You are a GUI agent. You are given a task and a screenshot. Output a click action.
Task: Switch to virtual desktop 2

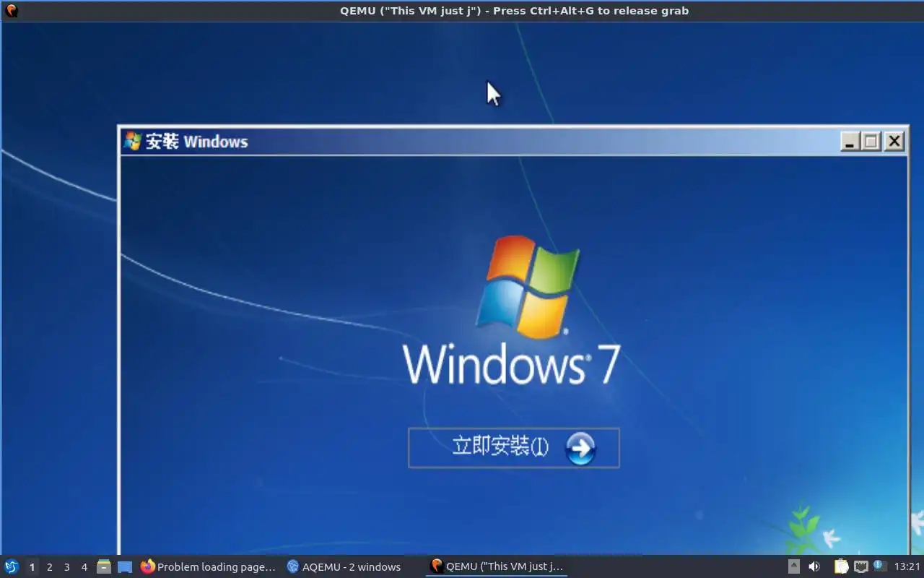49,567
